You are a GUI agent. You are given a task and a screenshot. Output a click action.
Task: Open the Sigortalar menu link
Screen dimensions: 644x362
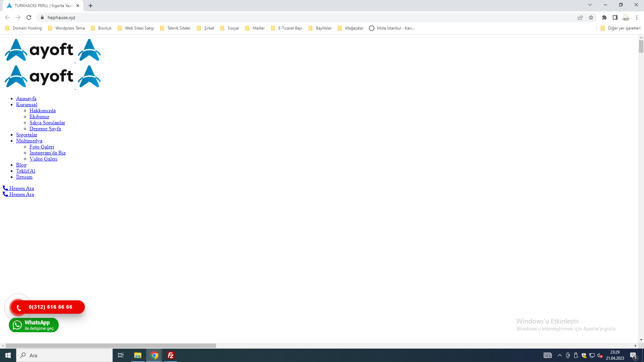tap(26, 135)
